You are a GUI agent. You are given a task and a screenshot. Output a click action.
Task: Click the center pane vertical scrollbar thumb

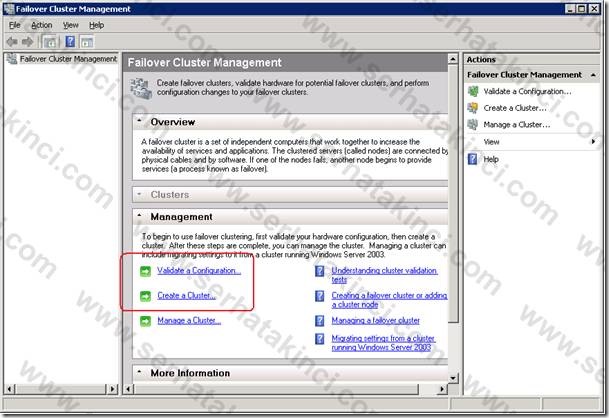pyautogui.click(x=452, y=193)
